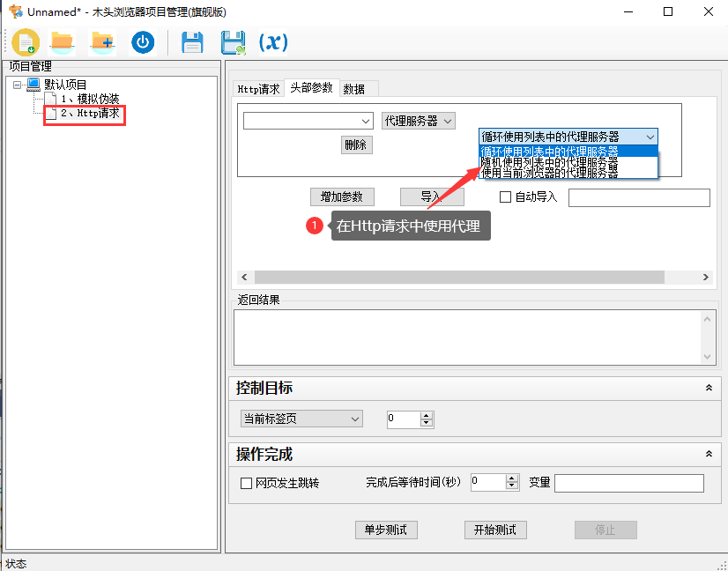
Task: Switch to the Http请求 tab
Action: pos(257,88)
